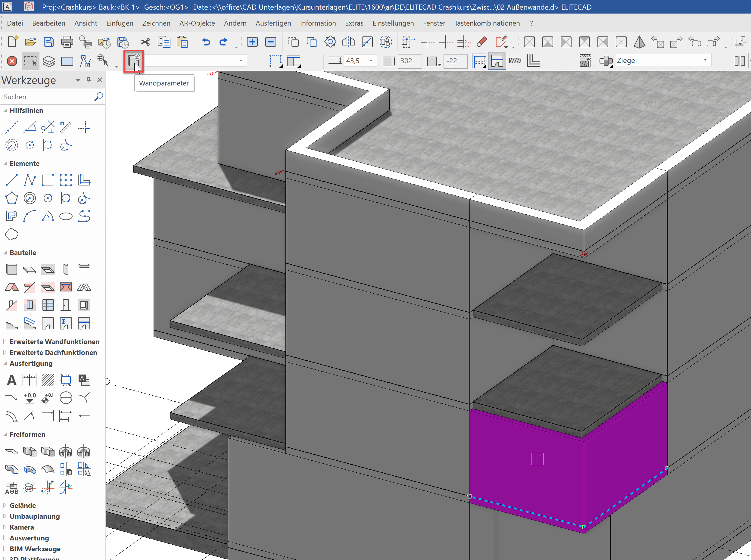Open the Ausfertigen menu

pyautogui.click(x=273, y=23)
